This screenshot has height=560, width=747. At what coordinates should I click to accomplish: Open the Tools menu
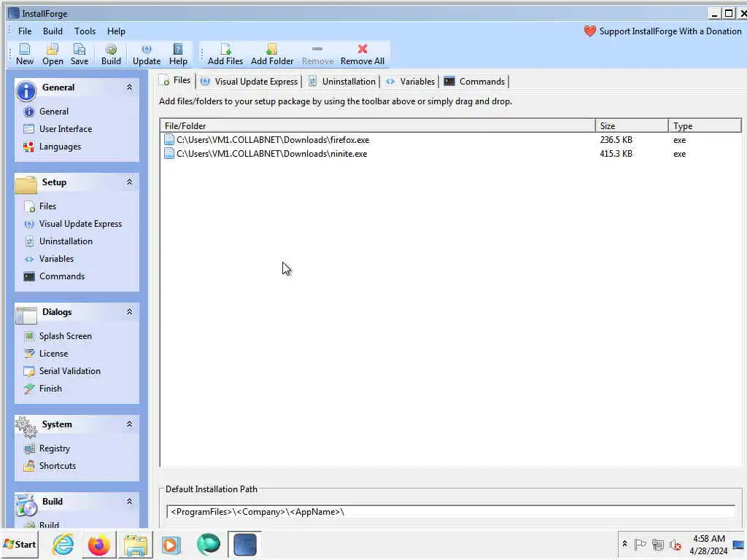pos(85,31)
